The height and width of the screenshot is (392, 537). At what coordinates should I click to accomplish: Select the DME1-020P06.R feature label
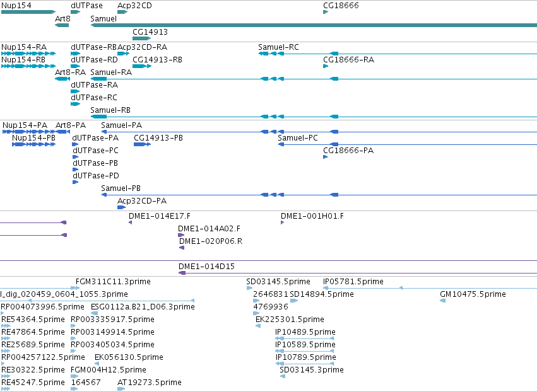(x=211, y=241)
